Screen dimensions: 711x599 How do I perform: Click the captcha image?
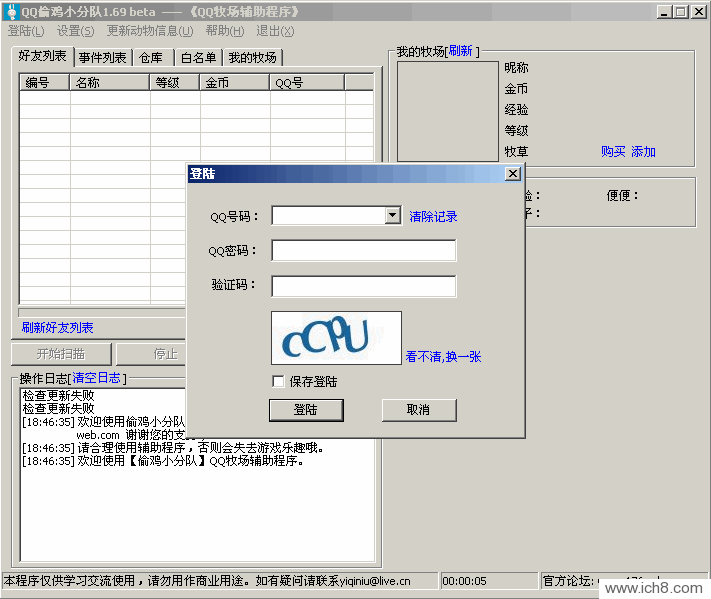[336, 337]
